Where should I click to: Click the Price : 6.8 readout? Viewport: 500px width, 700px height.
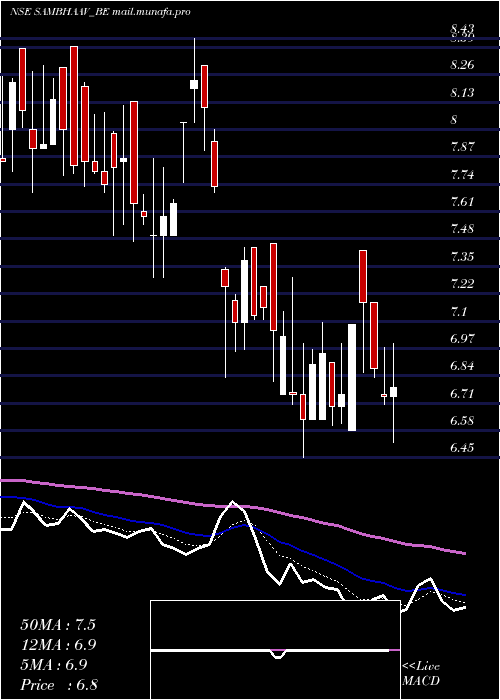(x=58, y=685)
